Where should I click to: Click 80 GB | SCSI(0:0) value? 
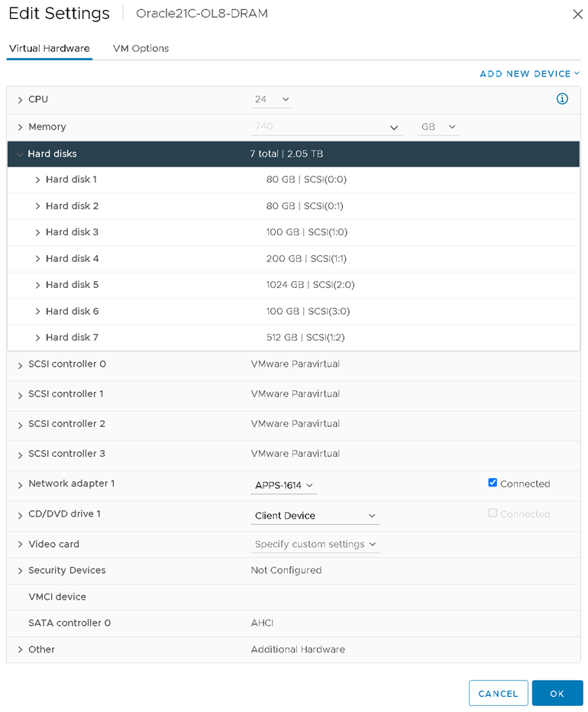point(306,180)
